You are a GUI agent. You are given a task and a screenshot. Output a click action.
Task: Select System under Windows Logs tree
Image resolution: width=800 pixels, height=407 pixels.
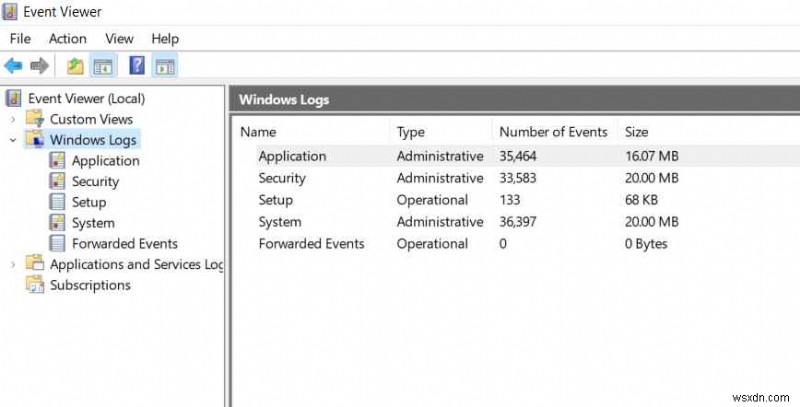click(93, 223)
